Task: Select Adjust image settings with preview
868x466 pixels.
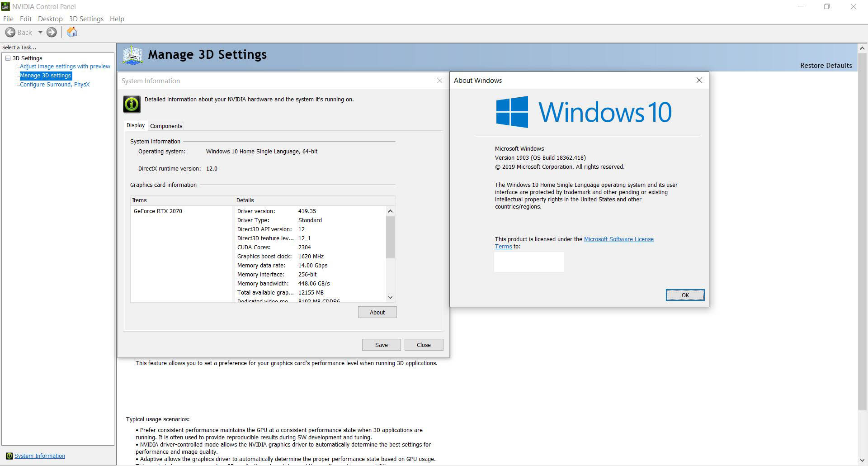Action: coord(65,67)
